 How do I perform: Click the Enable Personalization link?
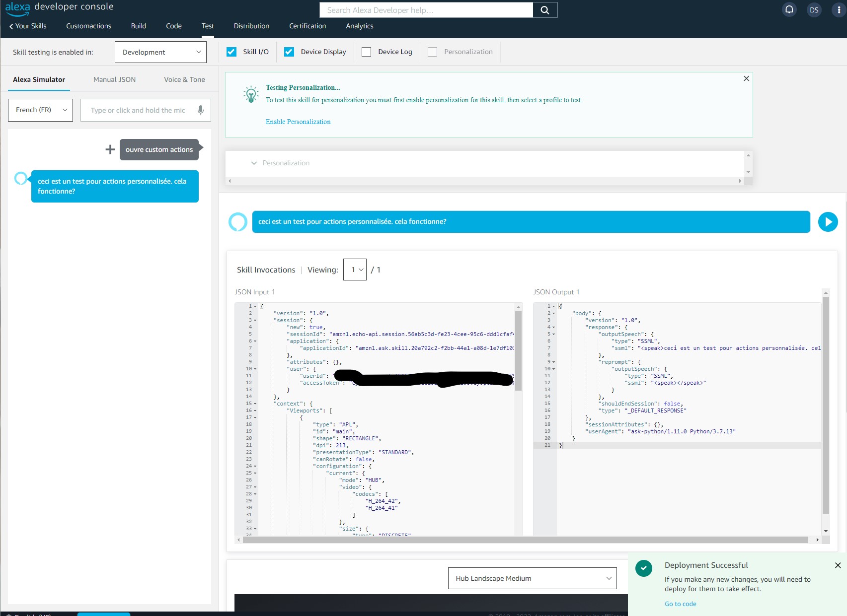click(298, 122)
